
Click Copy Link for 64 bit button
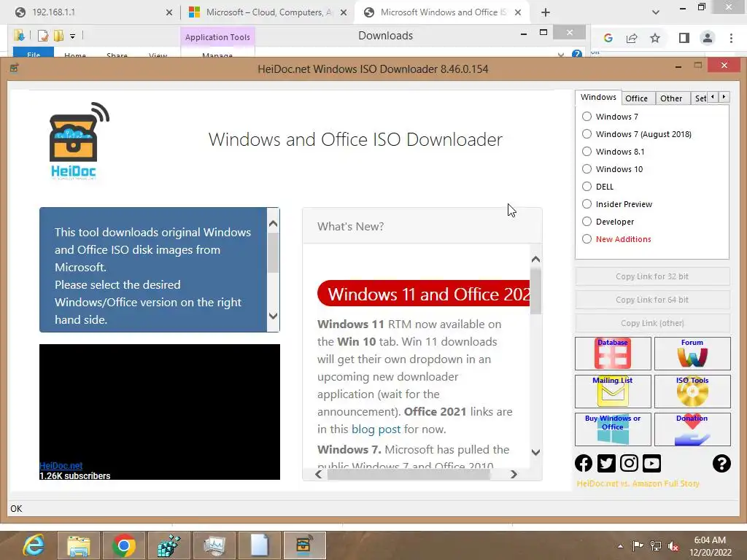click(652, 300)
